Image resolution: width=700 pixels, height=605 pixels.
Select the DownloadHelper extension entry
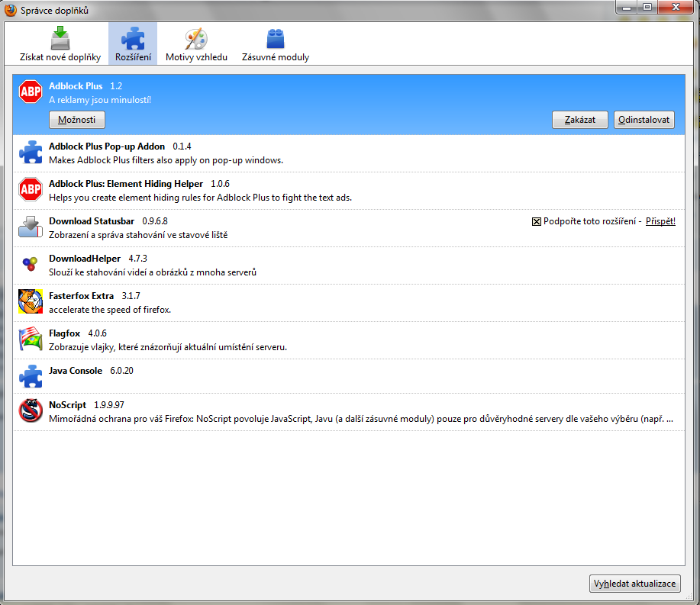coord(349,265)
